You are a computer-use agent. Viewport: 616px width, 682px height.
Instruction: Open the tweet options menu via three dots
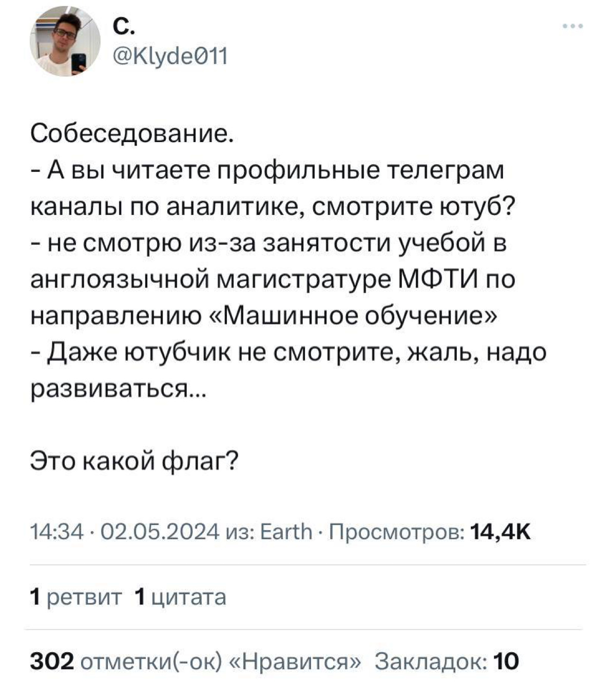click(571, 25)
